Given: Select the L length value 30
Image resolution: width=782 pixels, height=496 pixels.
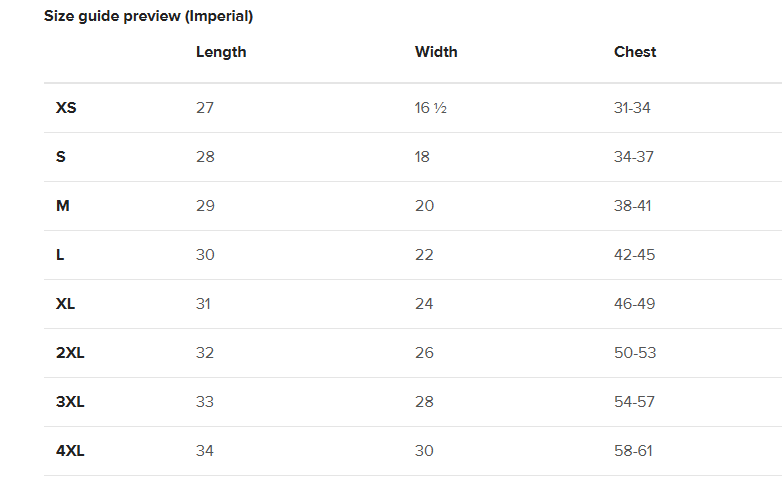Looking at the screenshot, I should tap(205, 255).
